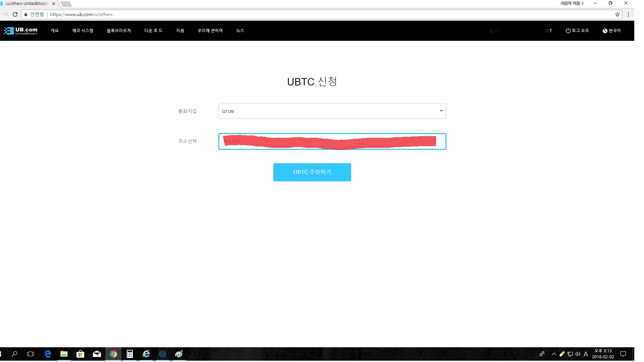Image resolution: width=644 pixels, height=362 pixels.
Task: Click the volume speaker icon
Action: tap(578, 354)
